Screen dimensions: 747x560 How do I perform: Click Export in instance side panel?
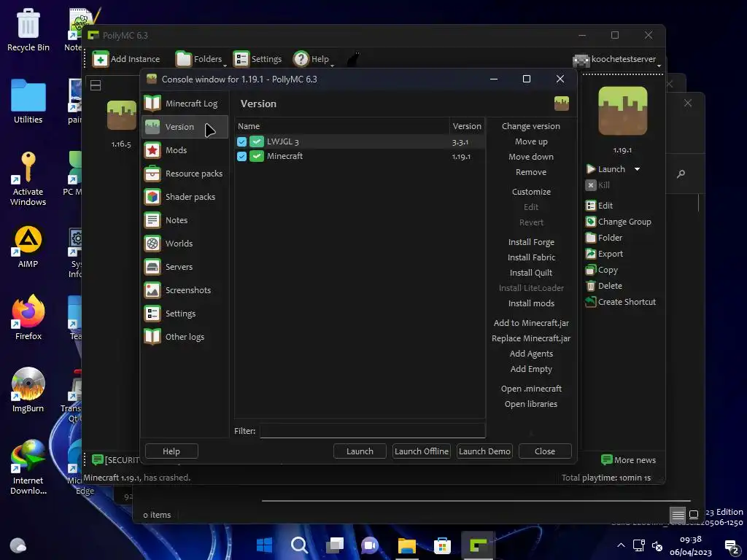604,254
